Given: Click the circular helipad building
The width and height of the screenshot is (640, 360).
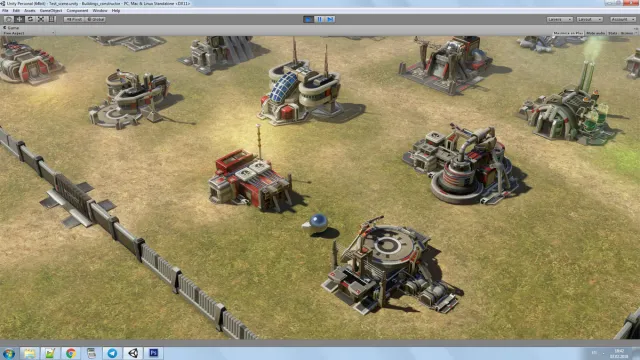Looking at the screenshot, I should tap(391, 265).
